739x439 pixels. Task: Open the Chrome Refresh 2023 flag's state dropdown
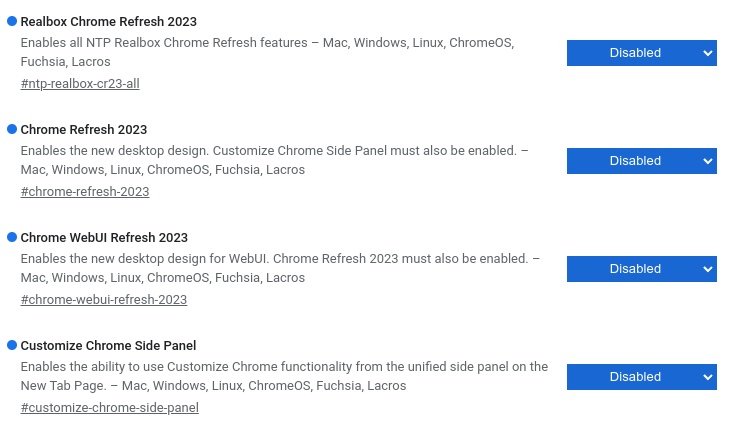pyautogui.click(x=641, y=161)
